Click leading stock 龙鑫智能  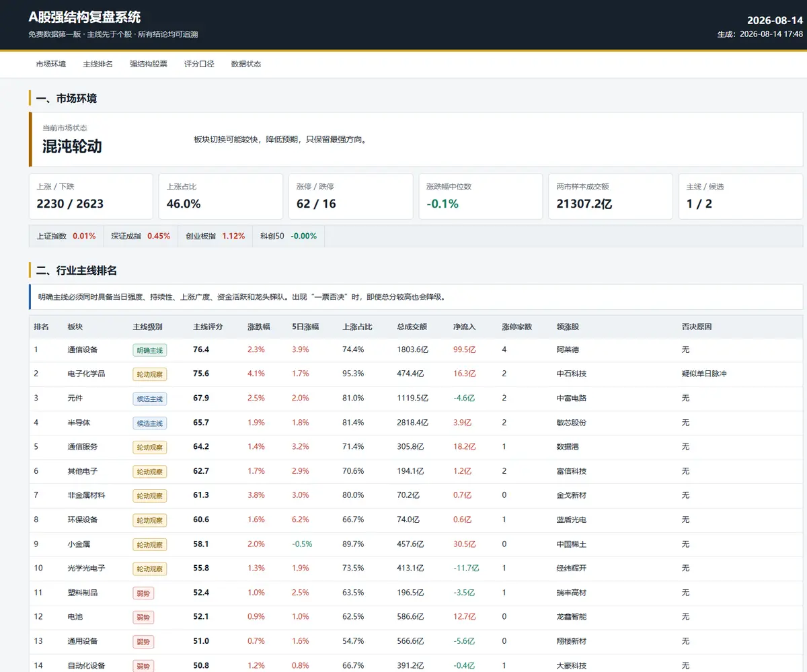572,617
